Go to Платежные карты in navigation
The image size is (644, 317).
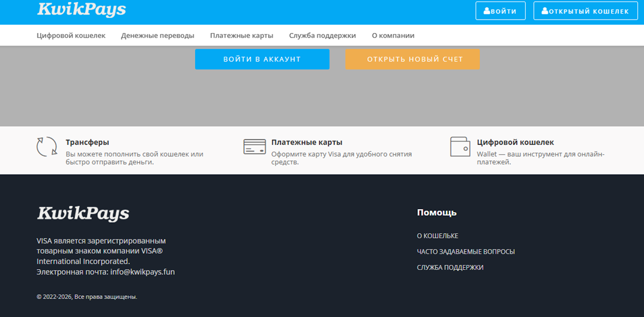coord(242,35)
